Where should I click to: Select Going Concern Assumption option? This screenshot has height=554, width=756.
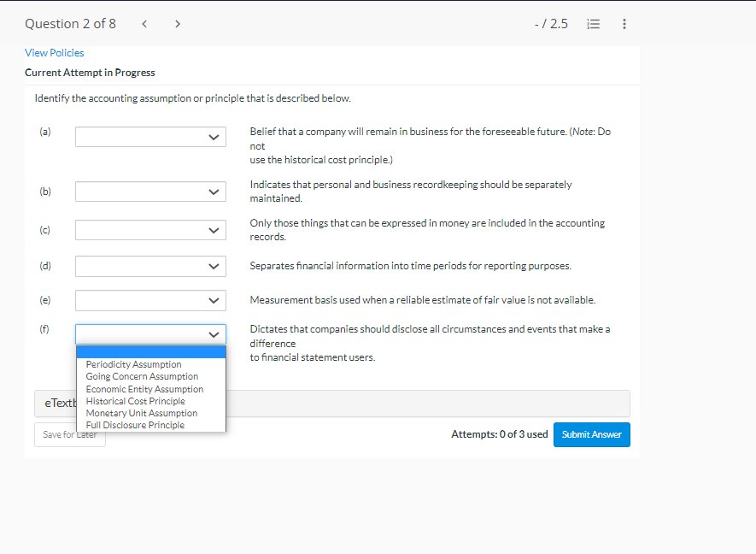[x=142, y=375]
